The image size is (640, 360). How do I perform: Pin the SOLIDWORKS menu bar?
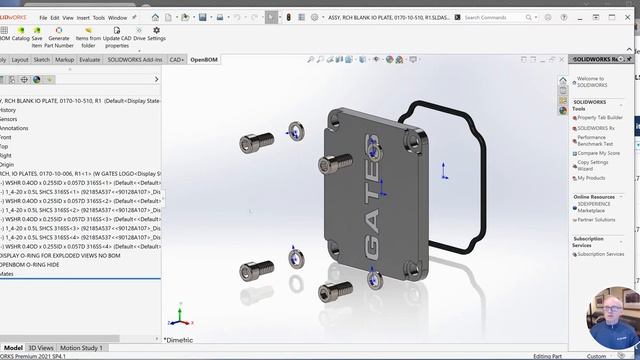pos(134,18)
